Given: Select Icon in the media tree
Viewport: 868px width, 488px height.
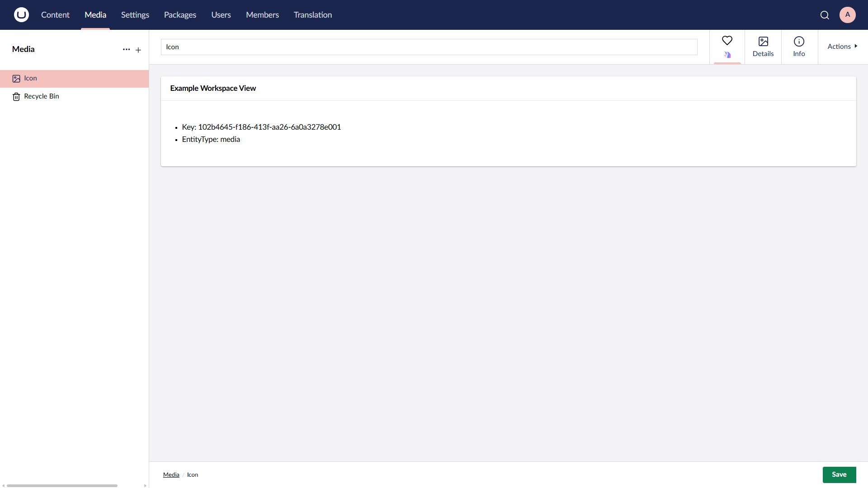Looking at the screenshot, I should point(30,78).
